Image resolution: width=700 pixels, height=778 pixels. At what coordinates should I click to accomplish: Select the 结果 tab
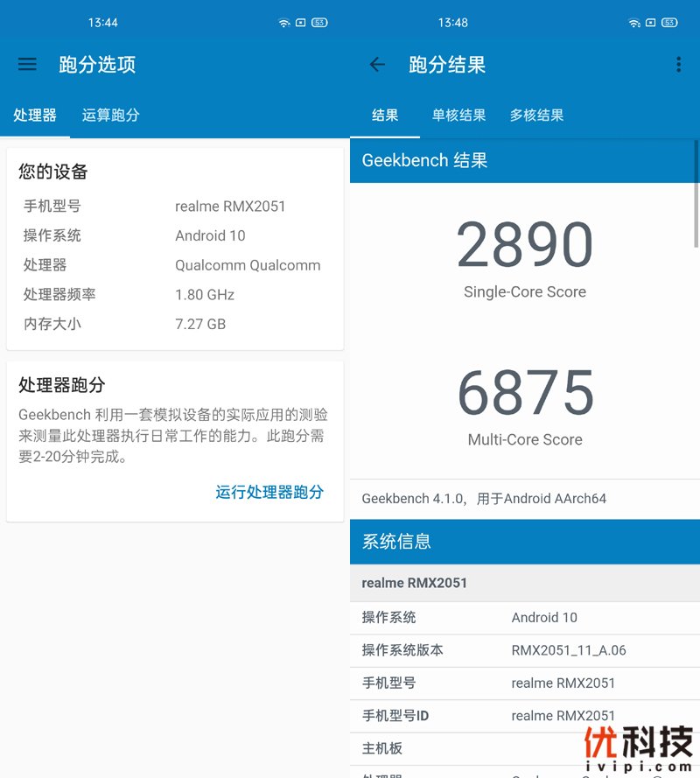pyautogui.click(x=385, y=115)
